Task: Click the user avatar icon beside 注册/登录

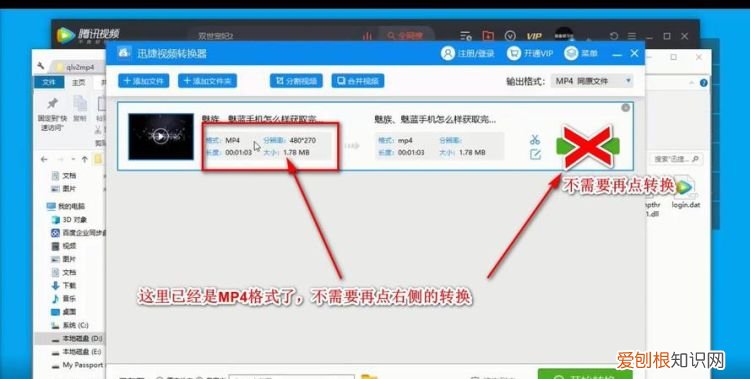Action: (448, 53)
